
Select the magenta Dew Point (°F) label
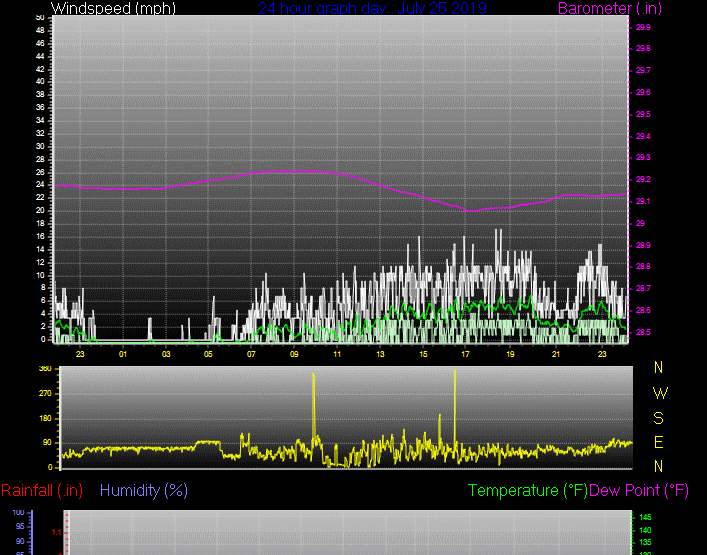point(639,490)
